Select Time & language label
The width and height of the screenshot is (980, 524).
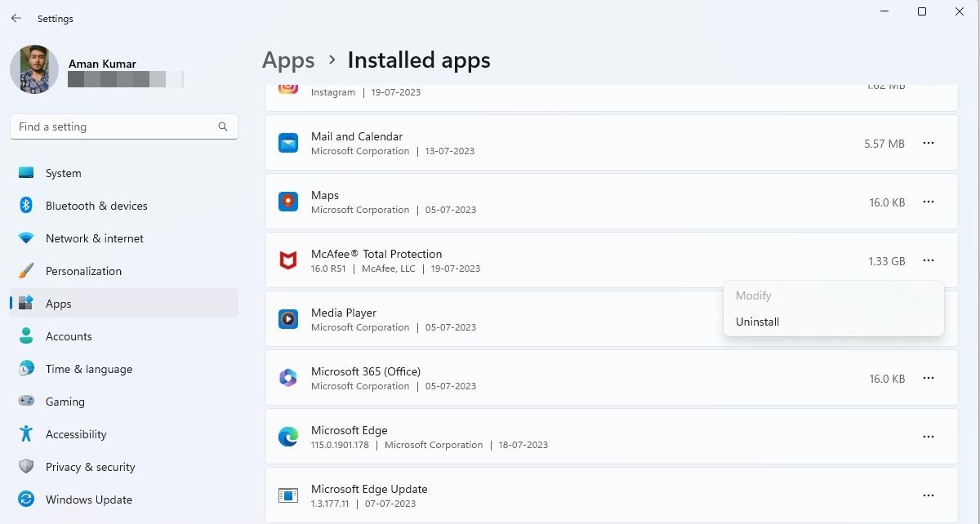coord(89,369)
